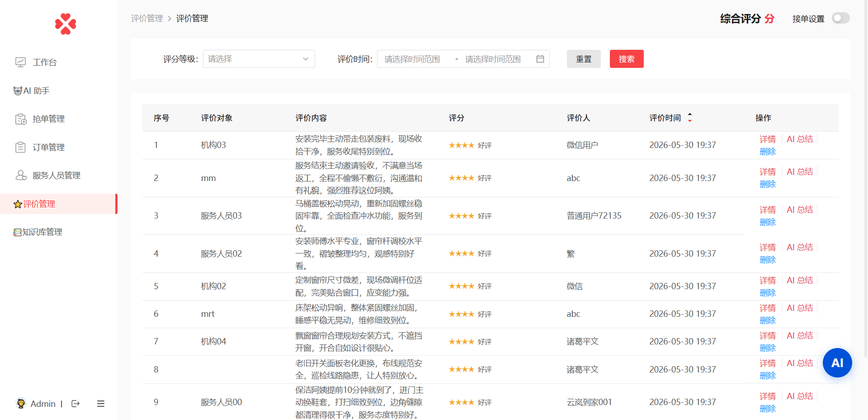The image size is (868, 420).
Task: Click AI 总结 for 服务人员00 row
Action: (x=800, y=396)
